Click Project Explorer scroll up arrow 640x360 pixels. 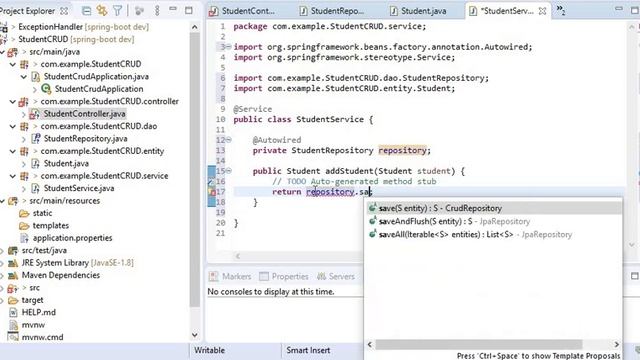pos(195,27)
